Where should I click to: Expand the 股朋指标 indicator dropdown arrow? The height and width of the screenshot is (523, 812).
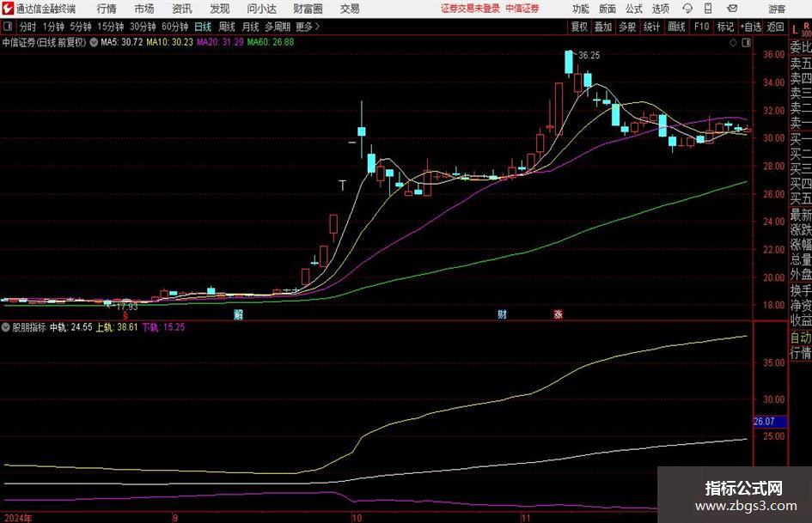[6, 327]
